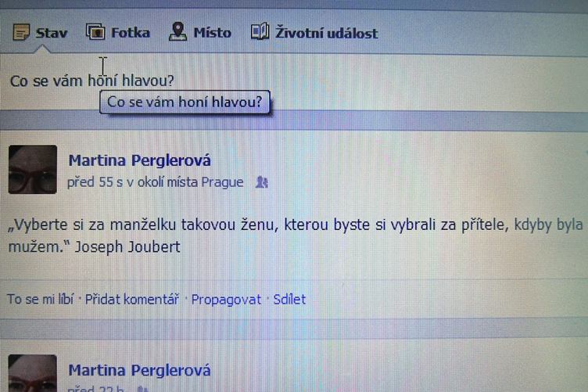Click 'Přidat komentář' link
588x392 pixels.
132,300
